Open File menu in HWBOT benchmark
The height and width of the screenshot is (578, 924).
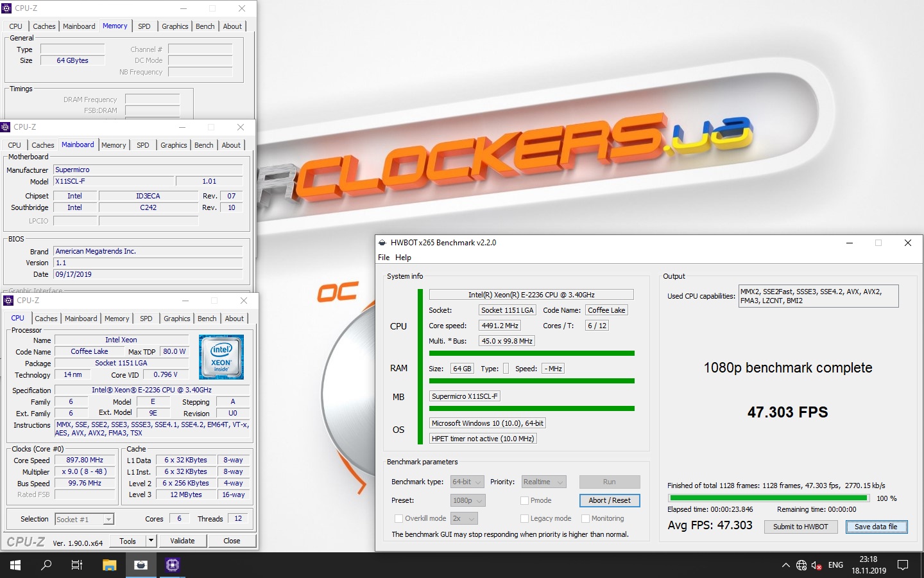[384, 258]
